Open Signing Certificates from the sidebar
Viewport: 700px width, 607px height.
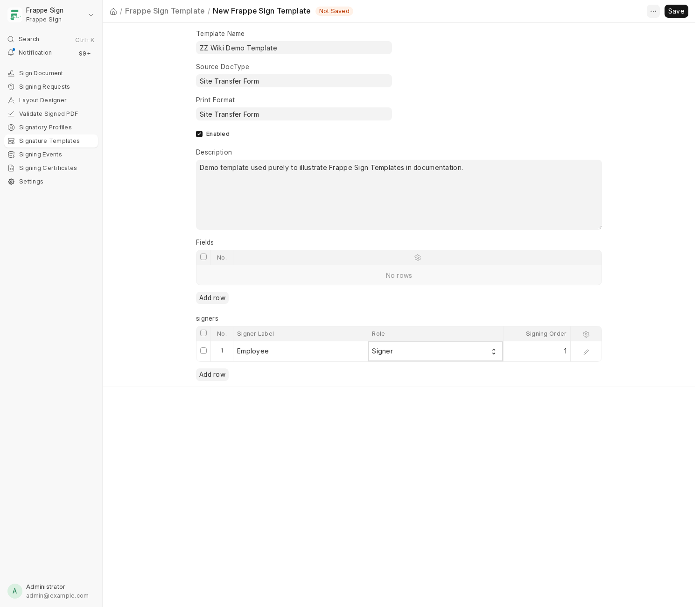point(51,168)
